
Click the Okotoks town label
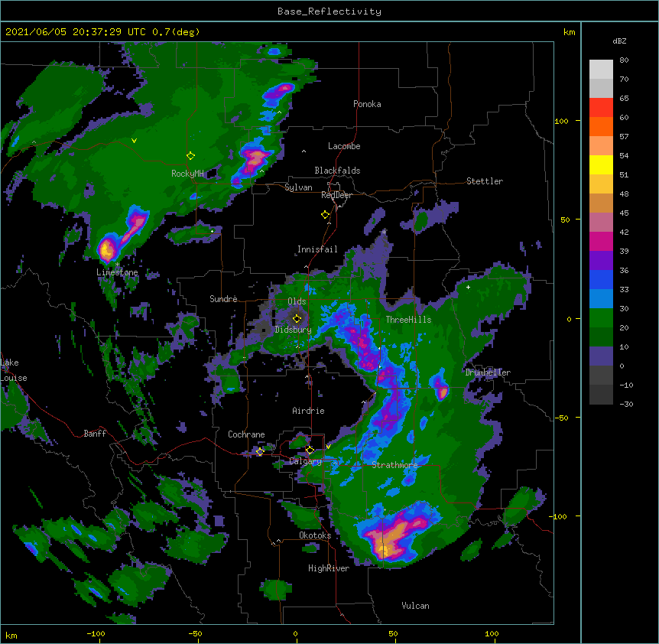point(315,535)
